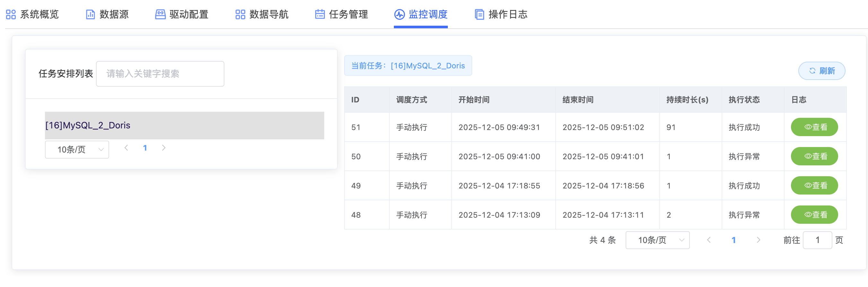The height and width of the screenshot is (287, 868).
Task: Open the 查看 log for ID 48
Action: click(814, 215)
